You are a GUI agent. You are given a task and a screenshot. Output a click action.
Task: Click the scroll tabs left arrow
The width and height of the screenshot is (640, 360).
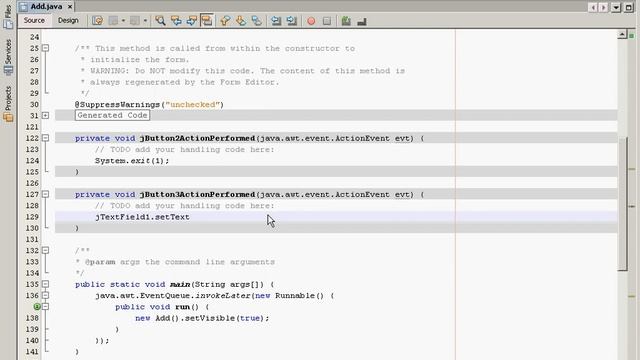pyautogui.click(x=593, y=7)
